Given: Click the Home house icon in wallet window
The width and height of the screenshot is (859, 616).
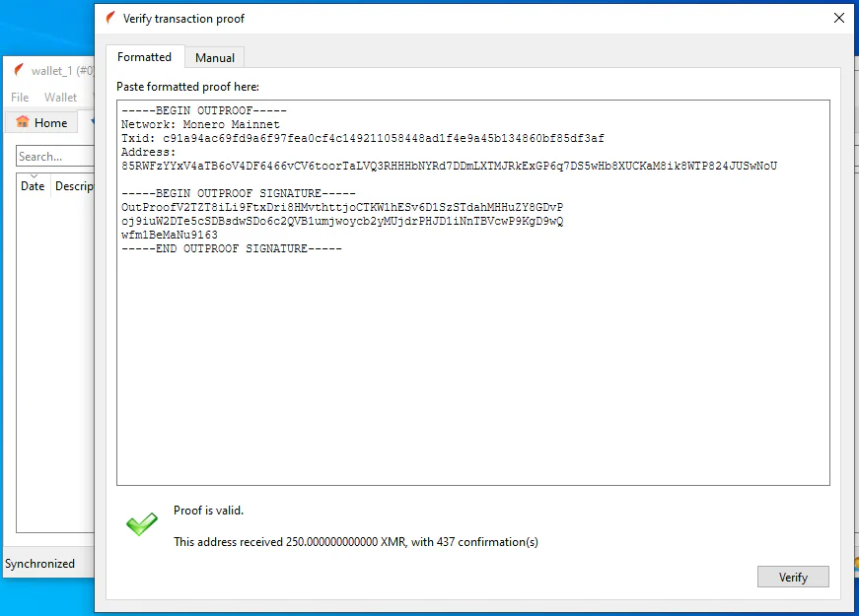Looking at the screenshot, I should pyautogui.click(x=23, y=121).
